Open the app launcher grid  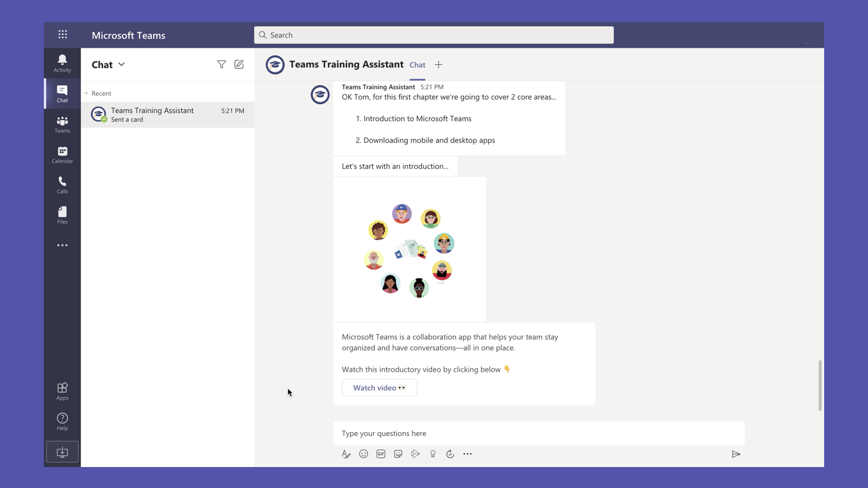click(x=62, y=35)
